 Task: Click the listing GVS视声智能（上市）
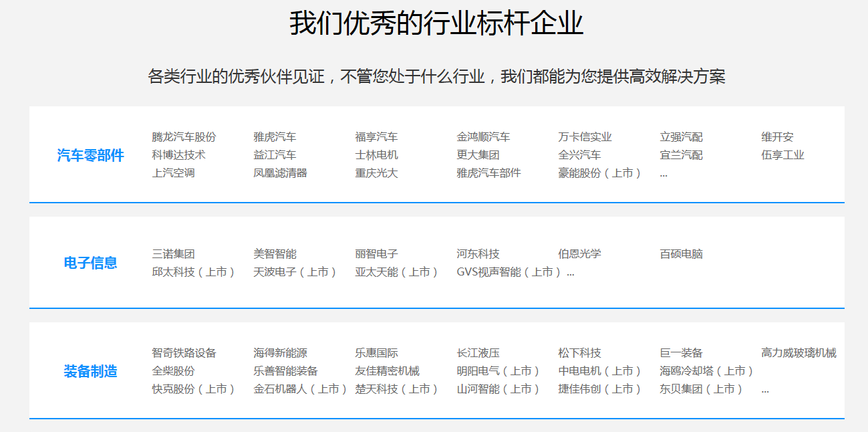point(510,272)
